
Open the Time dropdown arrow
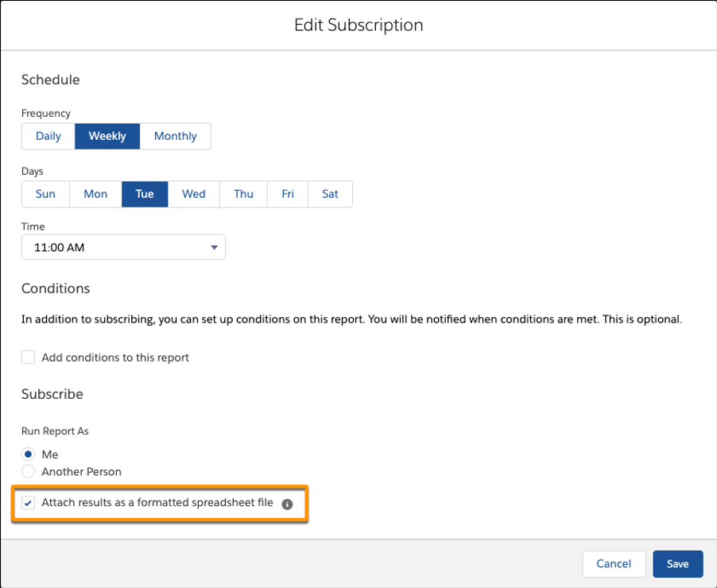tap(213, 247)
